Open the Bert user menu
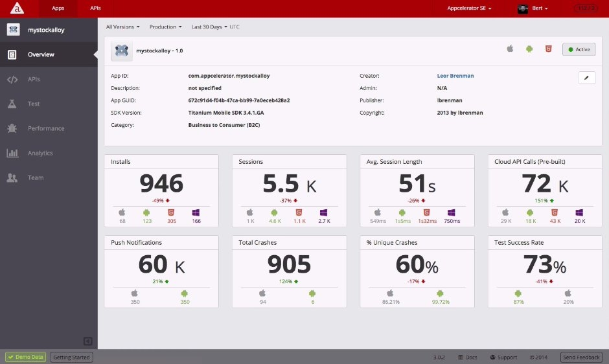This screenshot has height=364, width=609. [540, 8]
